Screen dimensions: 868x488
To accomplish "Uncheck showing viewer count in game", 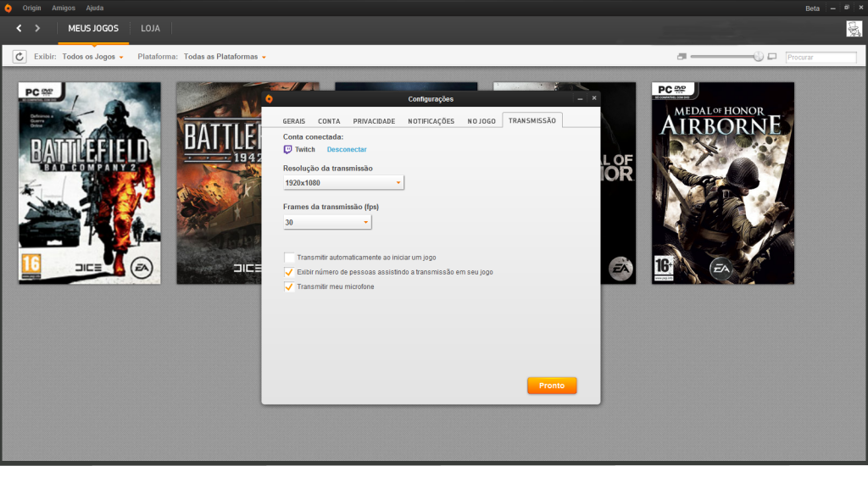I will pyautogui.click(x=289, y=272).
